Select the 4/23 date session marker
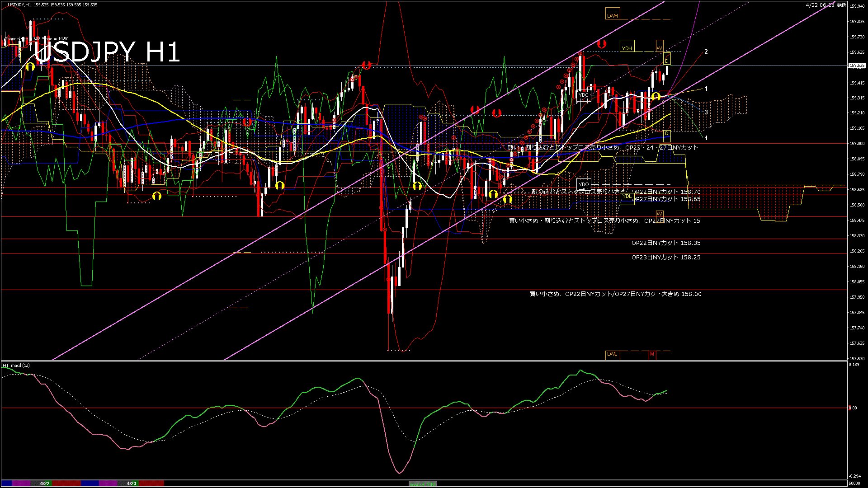 132,483
